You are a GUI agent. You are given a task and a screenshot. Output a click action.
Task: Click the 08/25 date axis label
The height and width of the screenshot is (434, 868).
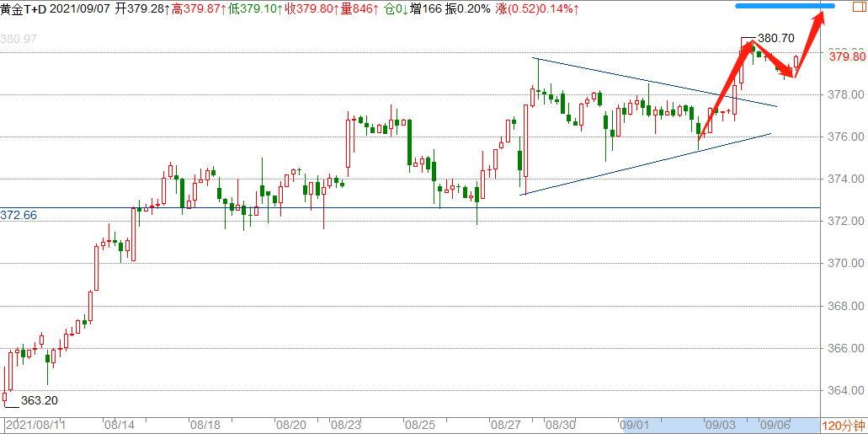click(x=420, y=426)
